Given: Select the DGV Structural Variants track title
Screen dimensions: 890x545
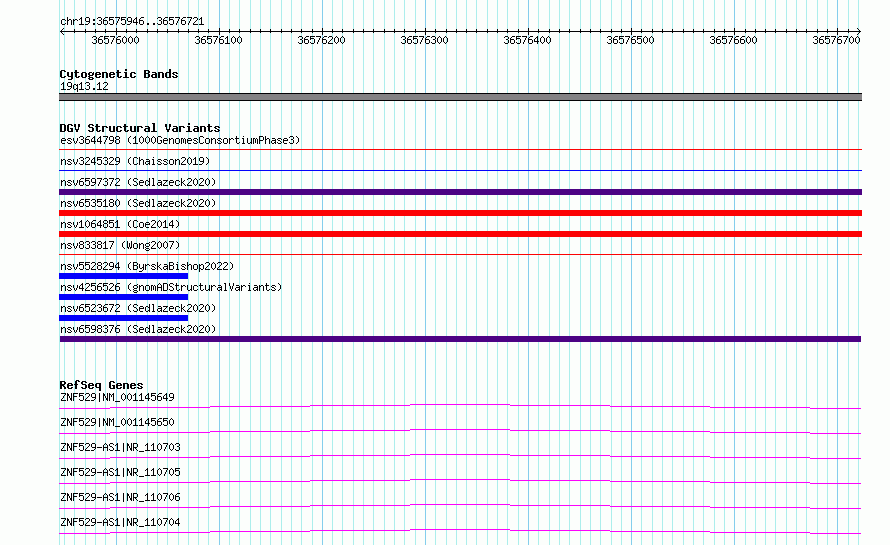Looking at the screenshot, I should pos(140,128).
